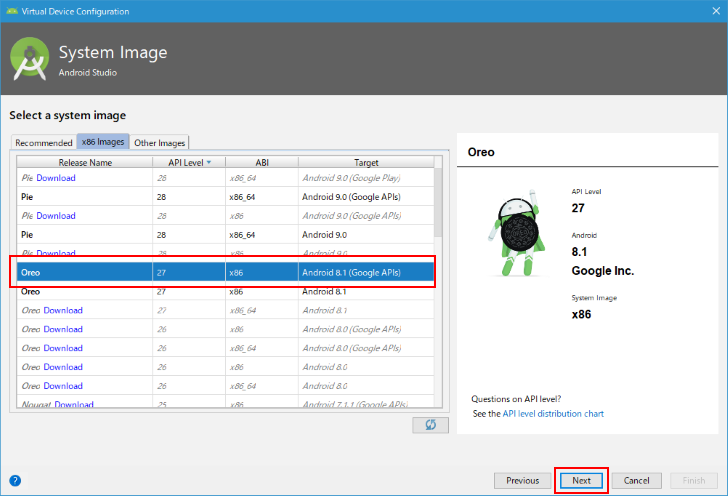
Task: Select highlighted Oreo Android 8.1 (Google APIs) row
Action: click(225, 272)
